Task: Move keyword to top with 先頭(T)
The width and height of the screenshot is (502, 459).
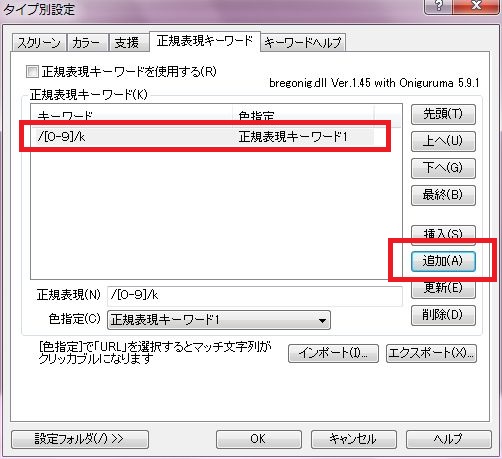Action: click(443, 114)
